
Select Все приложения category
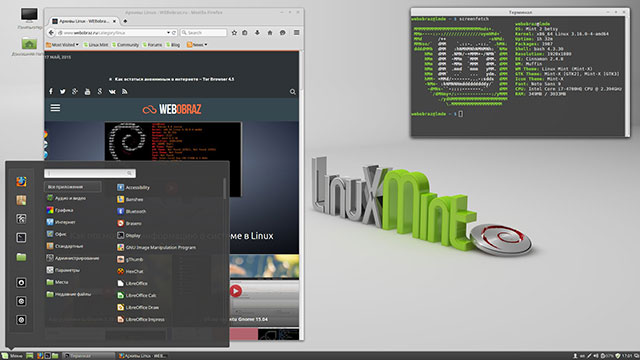[73, 187]
